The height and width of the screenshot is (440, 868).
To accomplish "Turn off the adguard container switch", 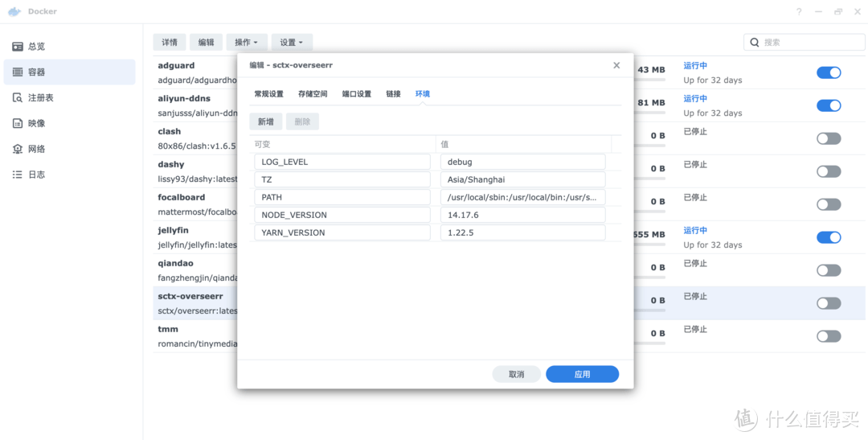I will (829, 72).
